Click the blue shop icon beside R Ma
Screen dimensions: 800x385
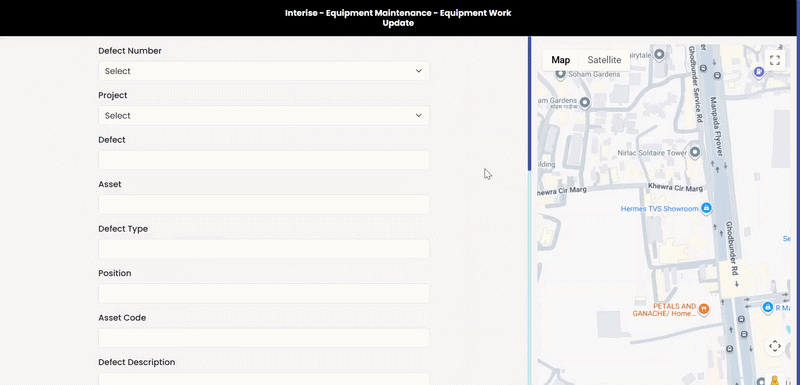click(x=768, y=307)
